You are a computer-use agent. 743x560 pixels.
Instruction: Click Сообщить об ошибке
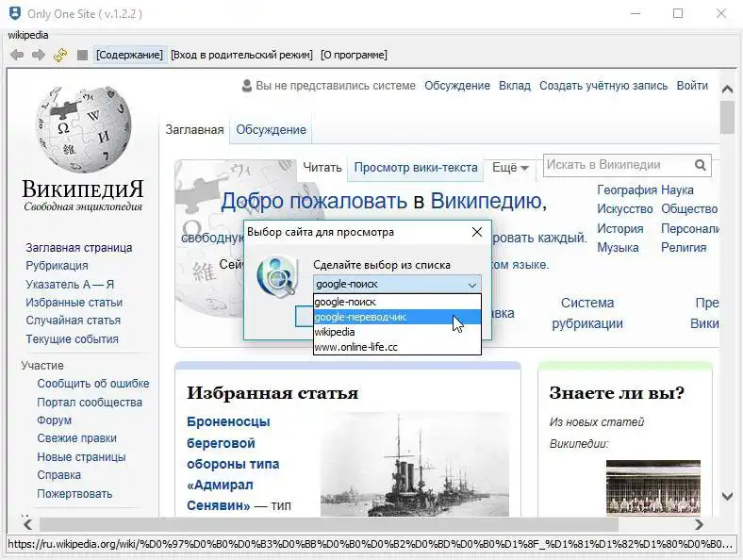[x=92, y=384]
